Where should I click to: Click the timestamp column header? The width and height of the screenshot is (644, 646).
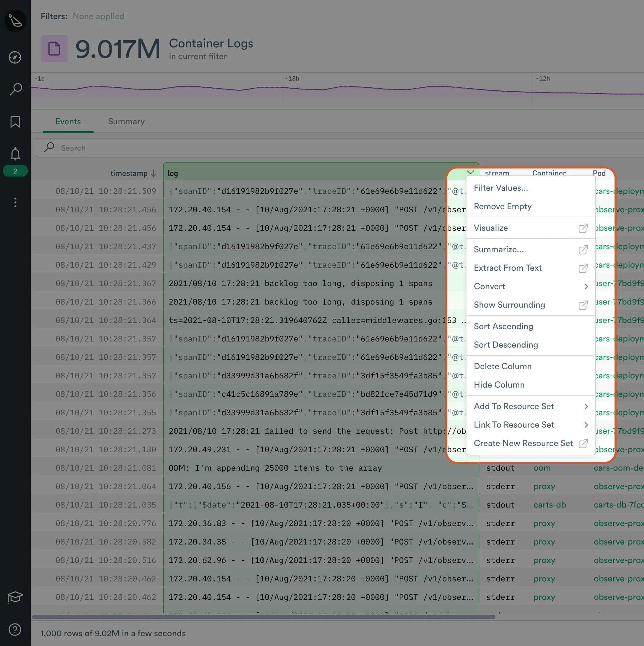pyautogui.click(x=129, y=173)
